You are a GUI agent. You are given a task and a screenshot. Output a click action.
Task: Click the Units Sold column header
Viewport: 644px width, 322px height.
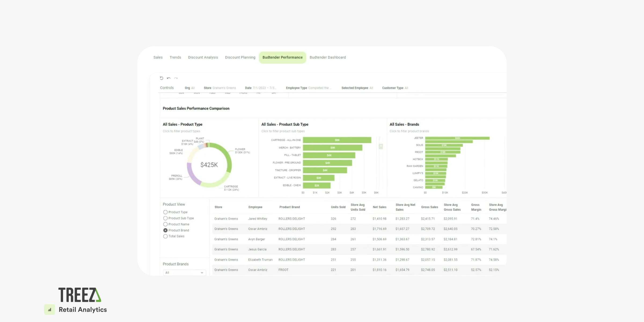click(x=338, y=207)
